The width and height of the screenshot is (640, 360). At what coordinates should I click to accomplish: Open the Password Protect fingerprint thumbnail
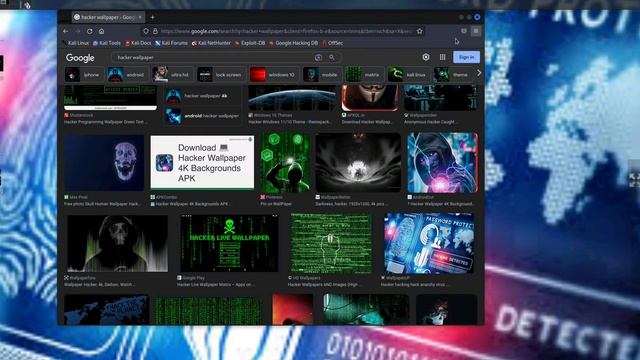click(x=429, y=243)
